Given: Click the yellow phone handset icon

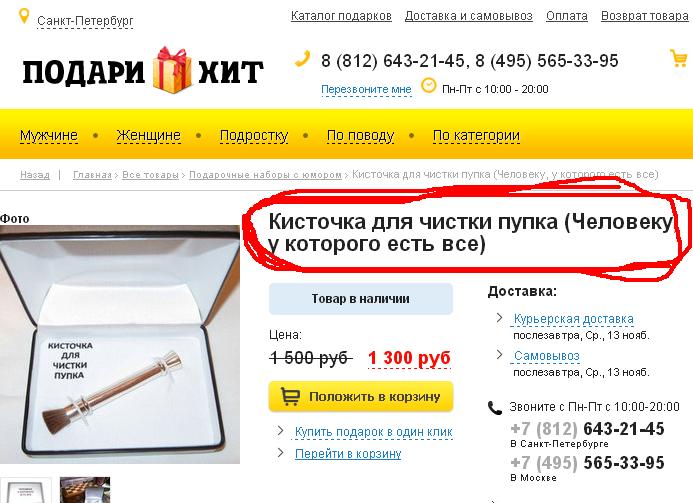Looking at the screenshot, I should coord(303,59).
